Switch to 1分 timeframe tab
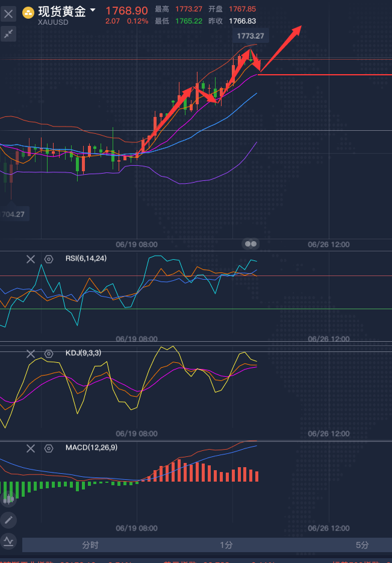The image size is (392, 563). (x=226, y=545)
